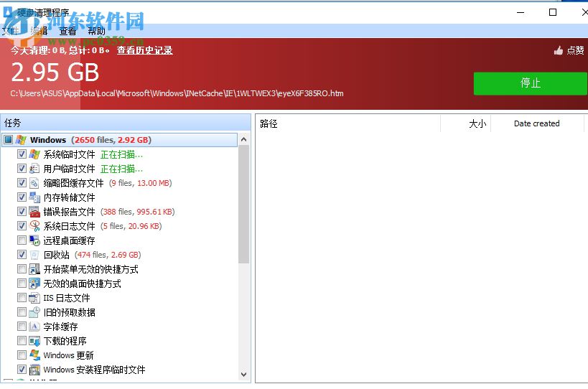Open the 查看 menu

67,31
